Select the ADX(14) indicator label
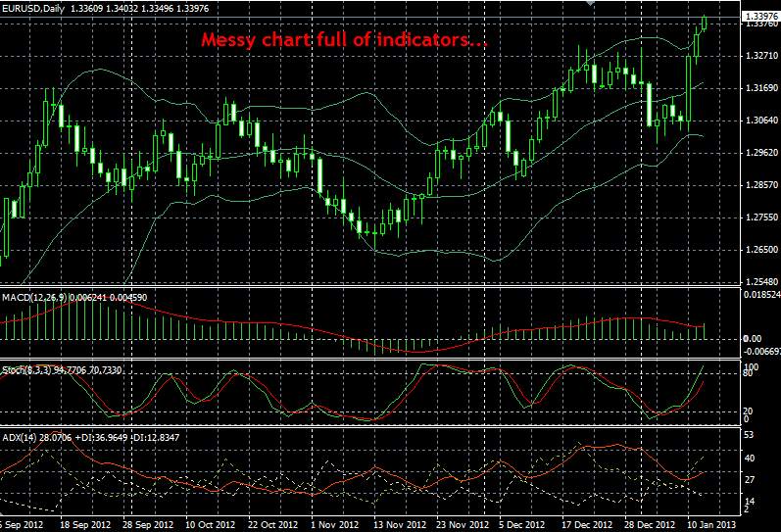The image size is (781, 532). pos(91,437)
